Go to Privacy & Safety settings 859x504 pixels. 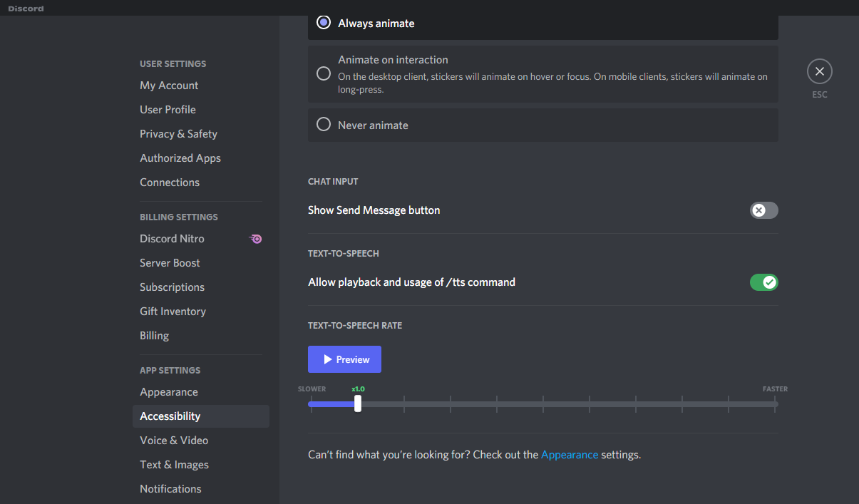pyautogui.click(x=178, y=133)
